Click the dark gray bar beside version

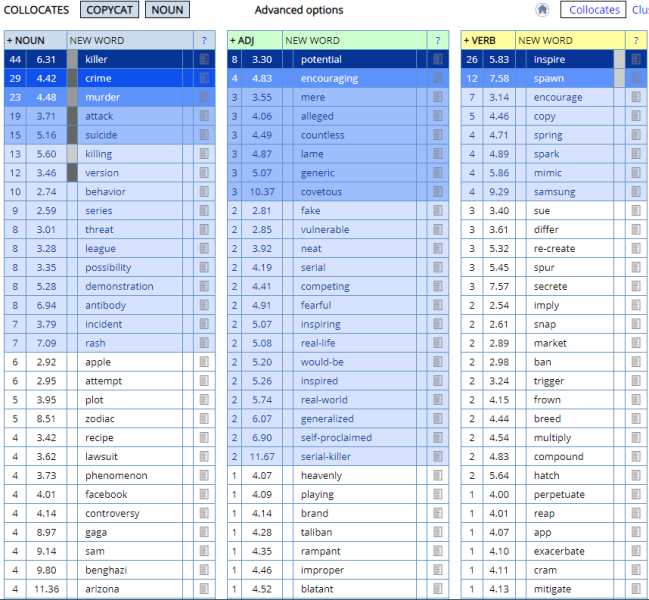[x=72, y=173]
